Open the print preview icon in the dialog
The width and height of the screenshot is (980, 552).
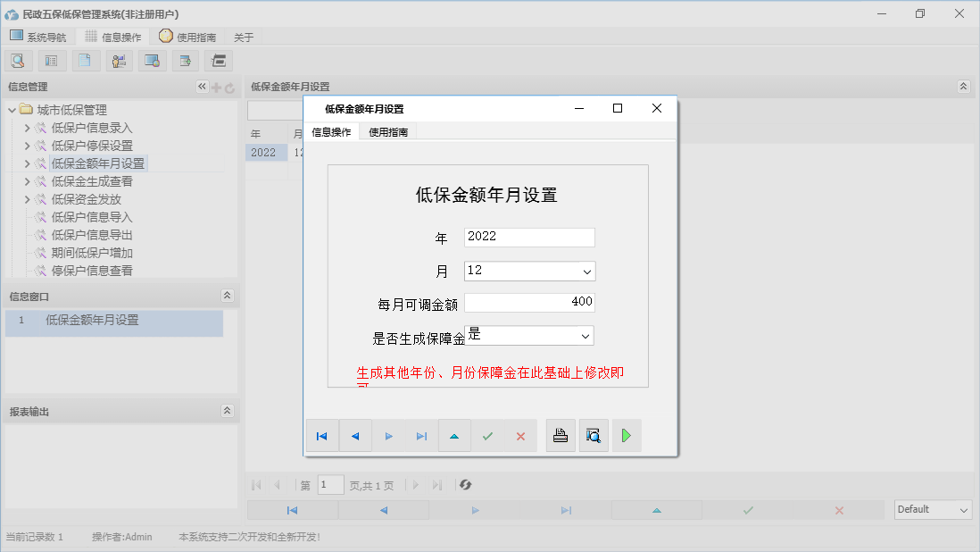(594, 436)
